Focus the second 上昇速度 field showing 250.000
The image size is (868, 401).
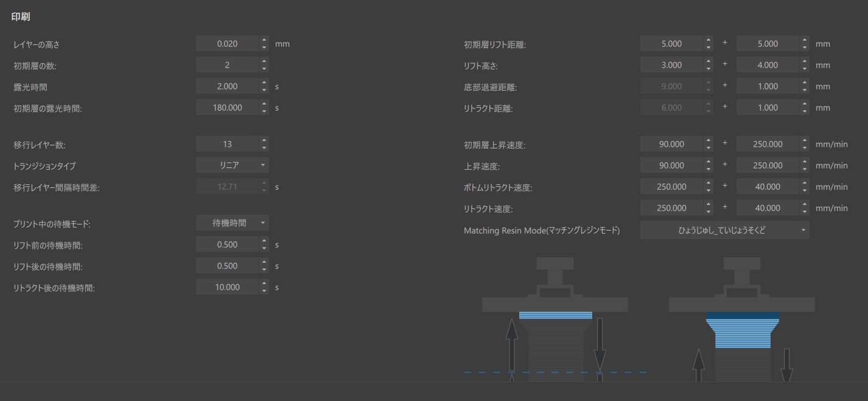click(x=767, y=166)
